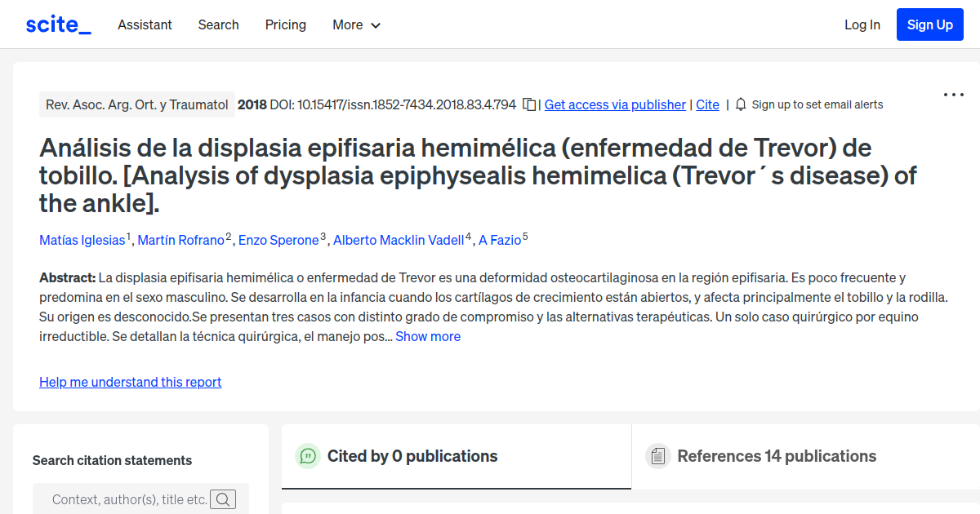The image size is (980, 514).
Task: Open the Pricing page
Action: click(x=285, y=24)
